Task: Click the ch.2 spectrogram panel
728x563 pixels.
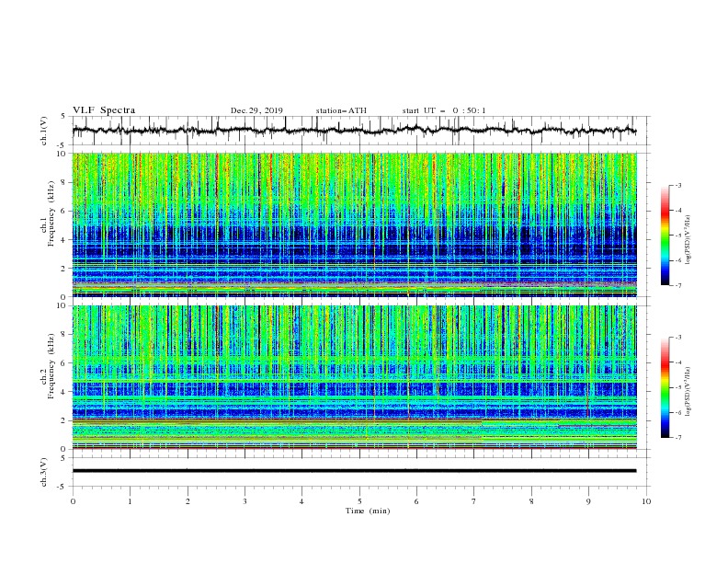Action: tap(354, 377)
